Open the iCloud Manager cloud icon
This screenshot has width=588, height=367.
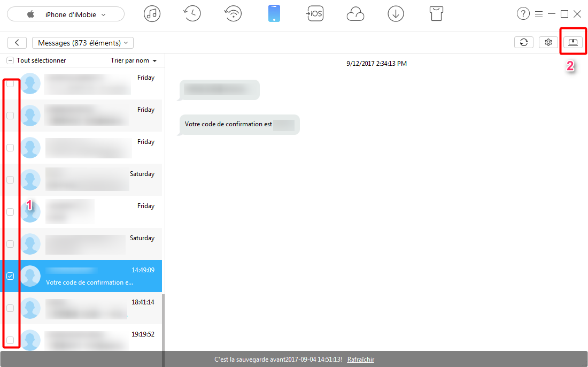click(355, 14)
